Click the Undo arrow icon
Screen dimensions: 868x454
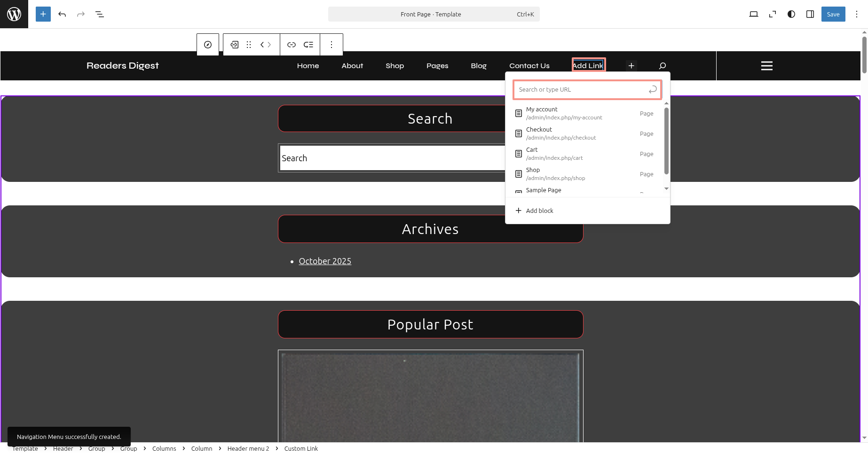click(x=62, y=14)
